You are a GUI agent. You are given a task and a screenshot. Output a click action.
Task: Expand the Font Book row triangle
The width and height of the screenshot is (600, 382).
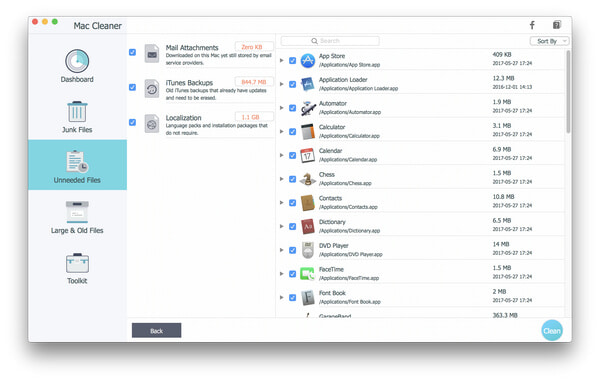tap(282, 298)
